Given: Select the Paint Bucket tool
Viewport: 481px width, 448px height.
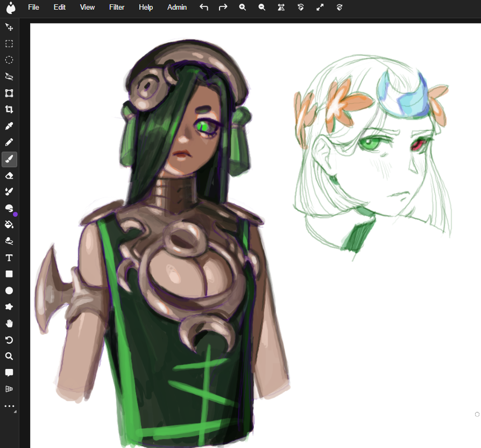Looking at the screenshot, I should [9, 225].
